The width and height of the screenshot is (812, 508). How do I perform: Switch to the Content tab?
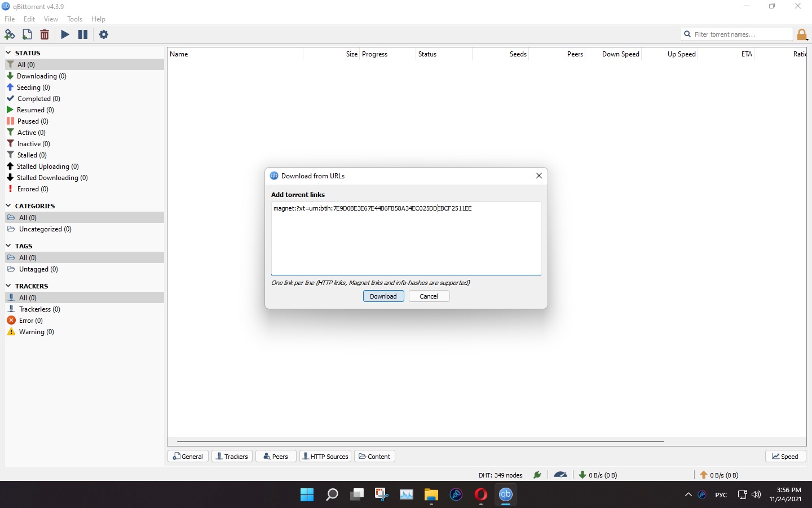374,456
